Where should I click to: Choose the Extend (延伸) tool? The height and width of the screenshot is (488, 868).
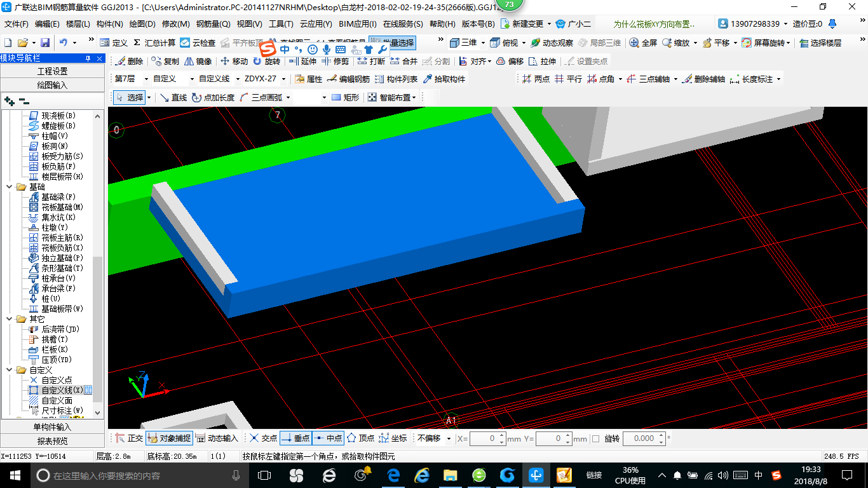302,62
